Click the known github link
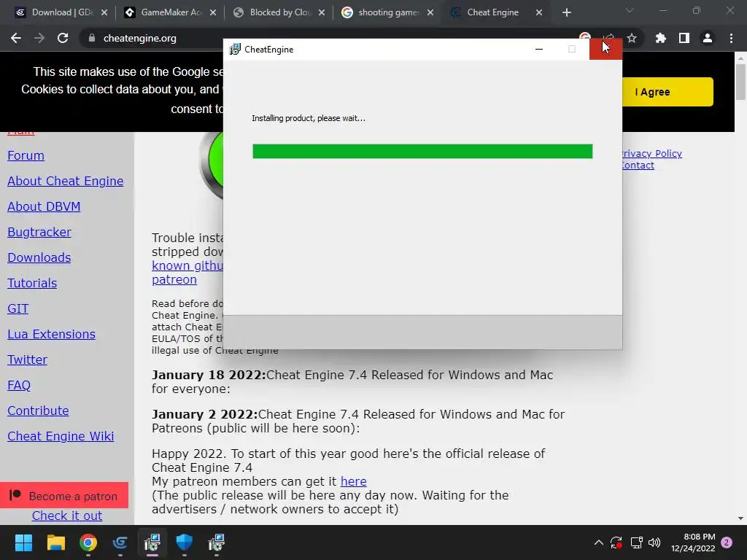Screen dimensions: 747x560 pos(187,265)
